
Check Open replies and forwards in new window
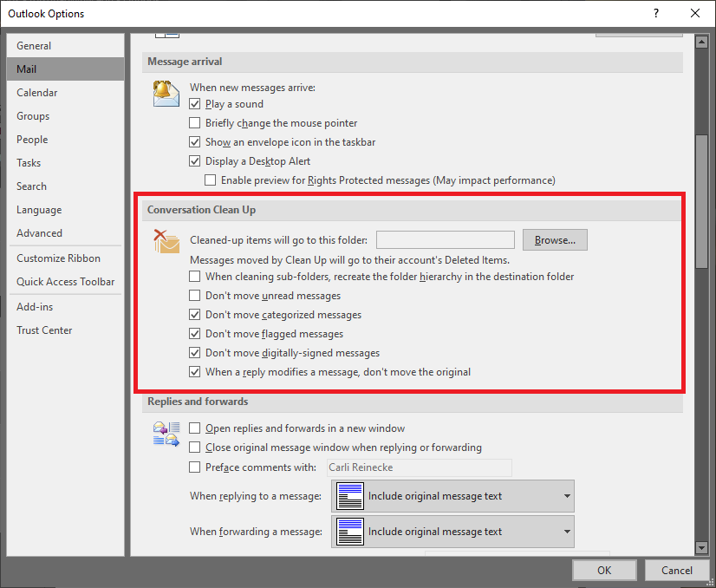195,428
